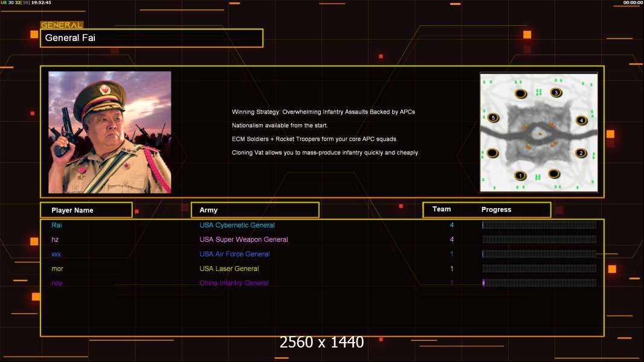Click USA Super Weapon General army entry
The height and width of the screenshot is (362, 644).
click(243, 240)
